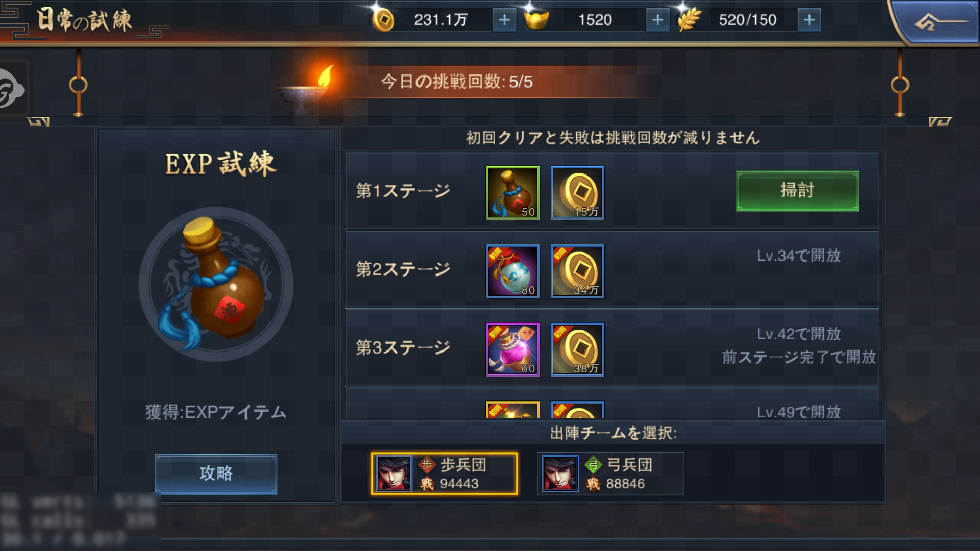Add more ingots with plus button
Viewport: 980px width, 551px height.
(657, 20)
